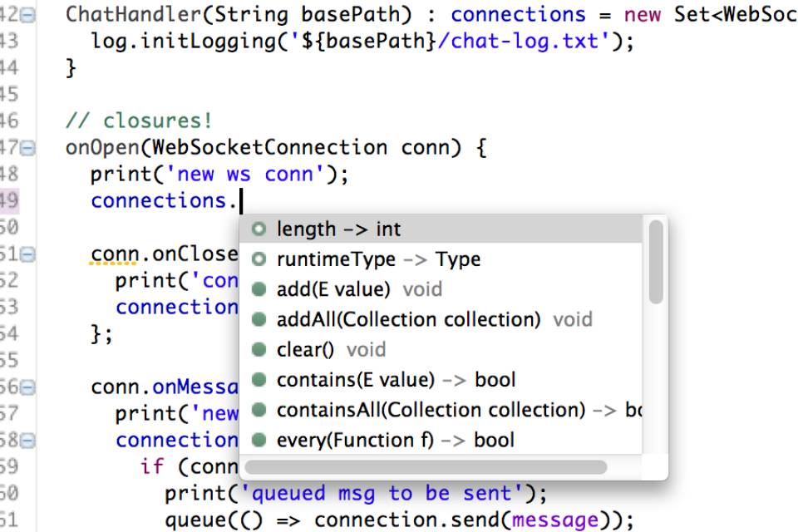Click the method icon beside contains(E value)
The image size is (798, 532).
tap(259, 379)
